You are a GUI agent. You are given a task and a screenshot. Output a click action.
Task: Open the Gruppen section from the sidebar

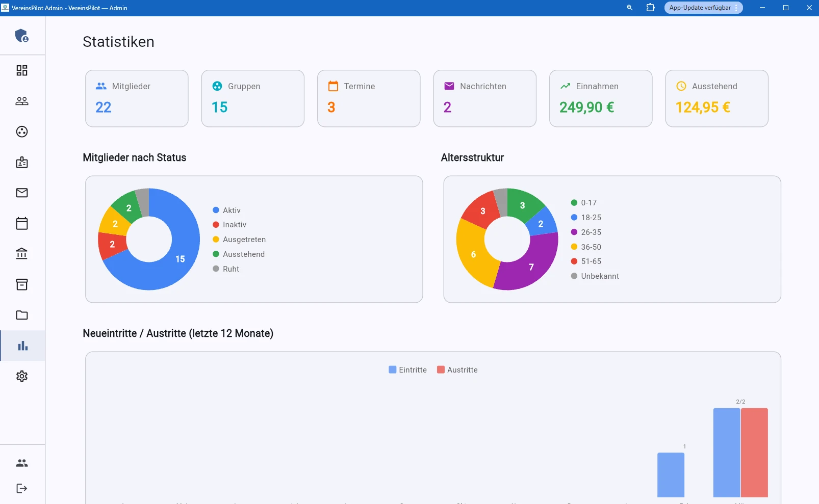(x=22, y=132)
